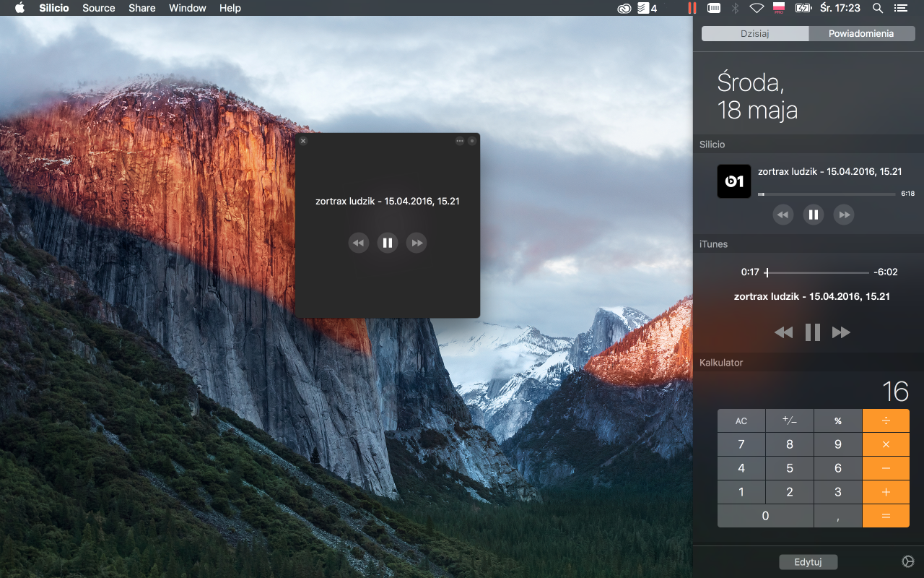Switch to the Powiadomienia tab

862,34
